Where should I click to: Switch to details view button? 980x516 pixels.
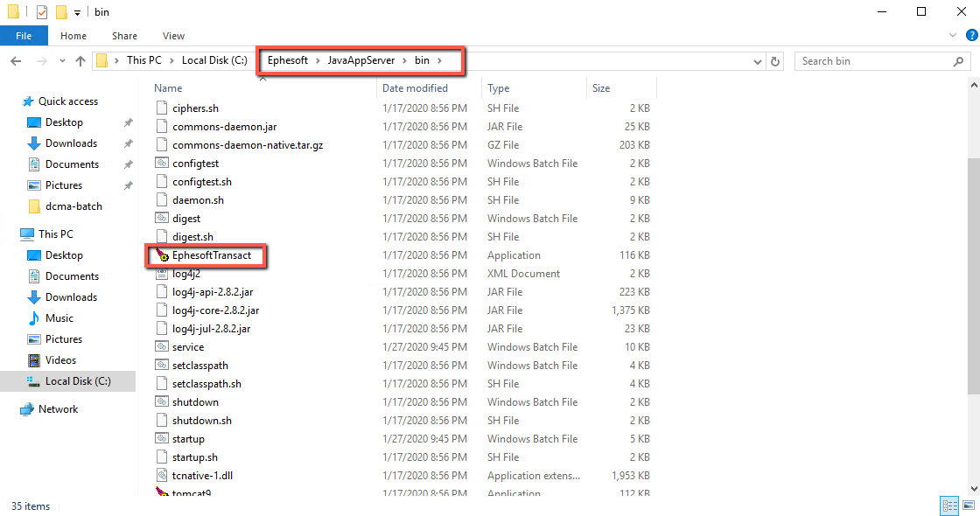pyautogui.click(x=949, y=506)
